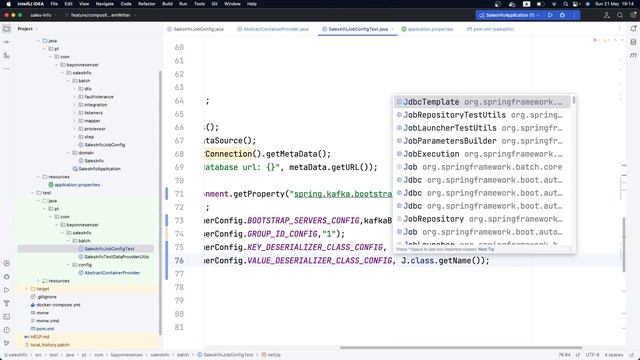Open the Services tool window icon

(x=7, y=263)
